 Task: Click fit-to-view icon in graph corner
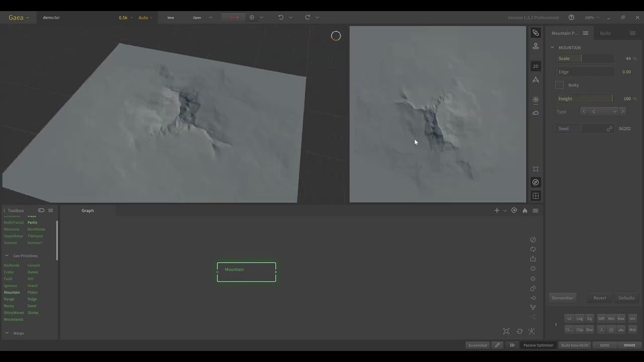[x=506, y=331]
